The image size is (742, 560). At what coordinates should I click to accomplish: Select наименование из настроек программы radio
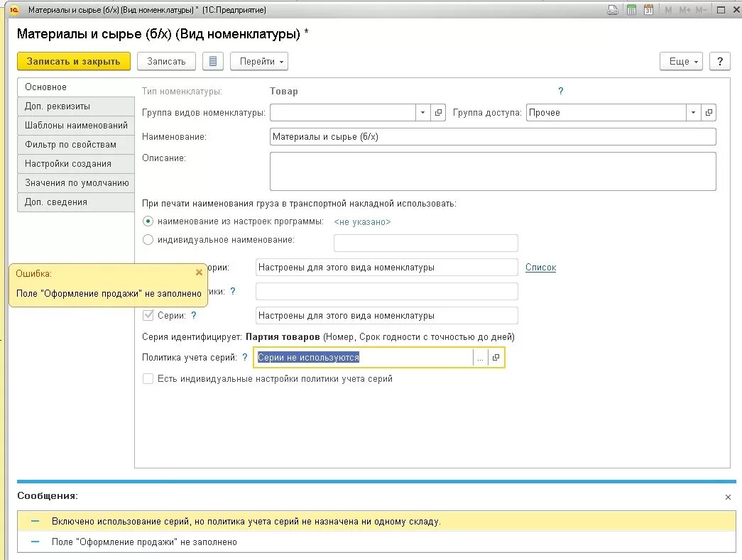148,221
